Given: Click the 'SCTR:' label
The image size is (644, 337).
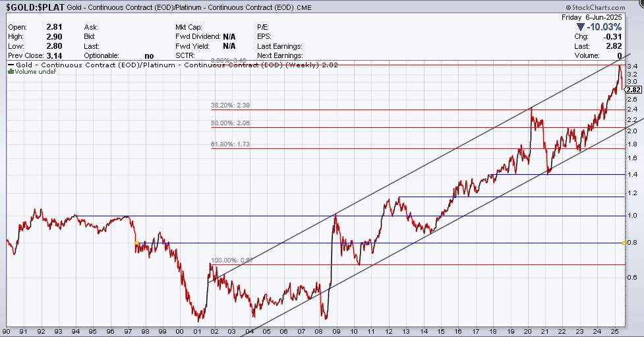Looking at the screenshot, I should [x=185, y=55].
